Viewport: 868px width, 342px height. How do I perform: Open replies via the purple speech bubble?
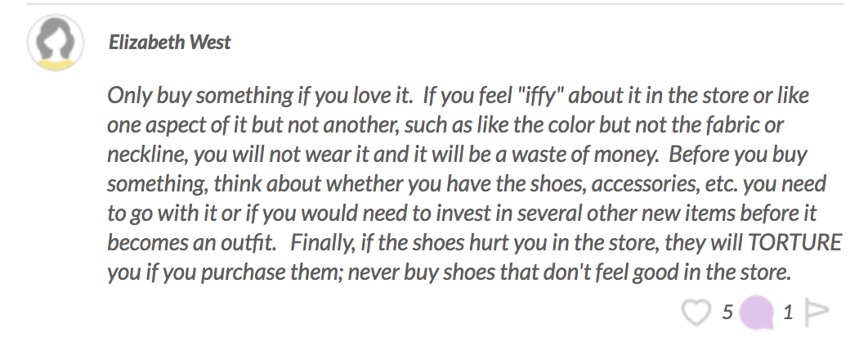(x=756, y=312)
